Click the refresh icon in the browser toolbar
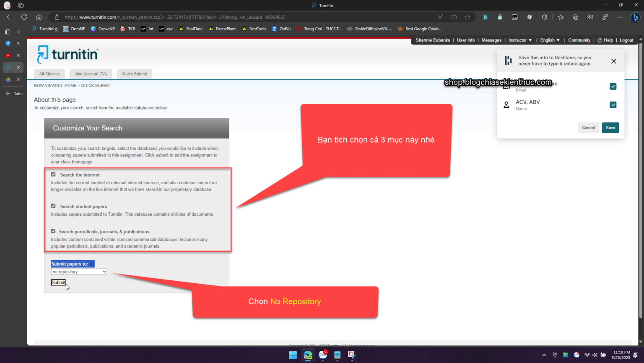 pos(24,17)
